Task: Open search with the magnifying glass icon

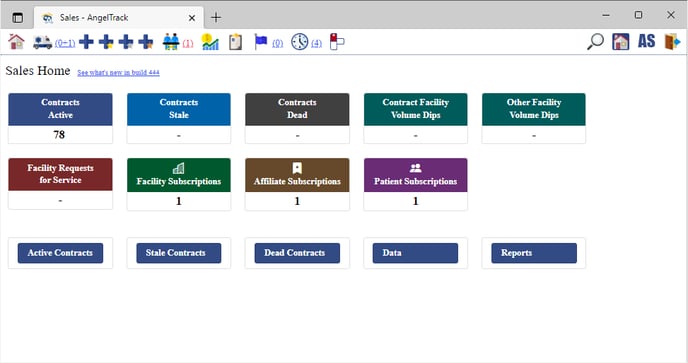Action: coord(595,42)
